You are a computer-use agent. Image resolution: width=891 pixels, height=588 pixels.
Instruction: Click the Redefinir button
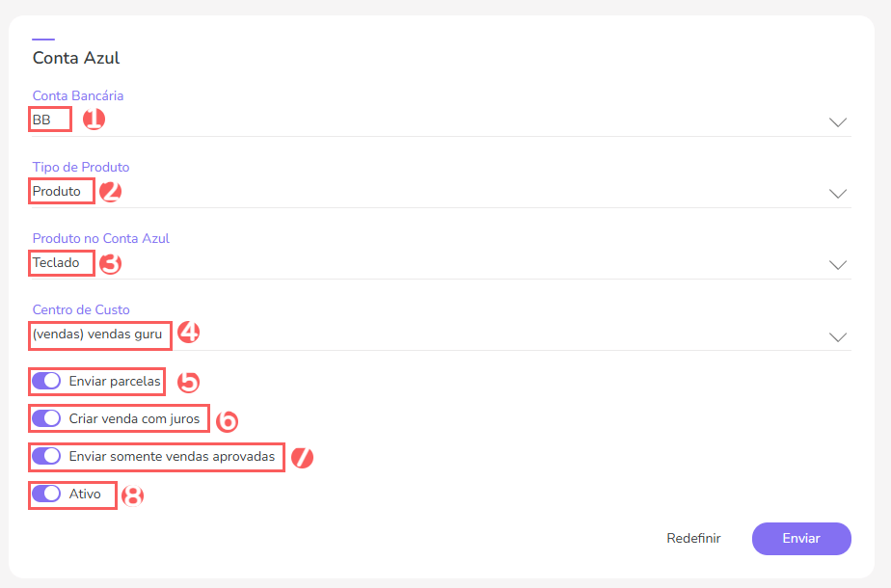(693, 539)
